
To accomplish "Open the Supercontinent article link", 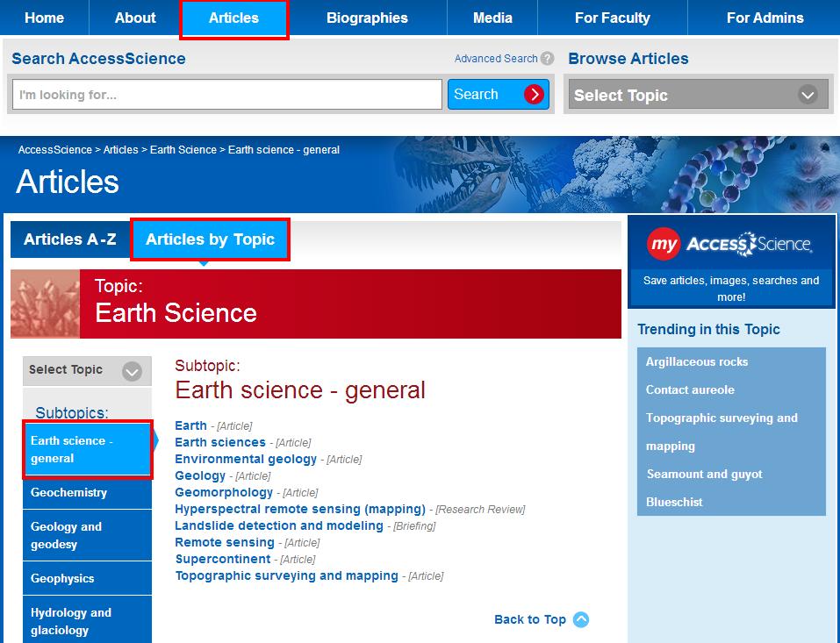I will [223, 559].
